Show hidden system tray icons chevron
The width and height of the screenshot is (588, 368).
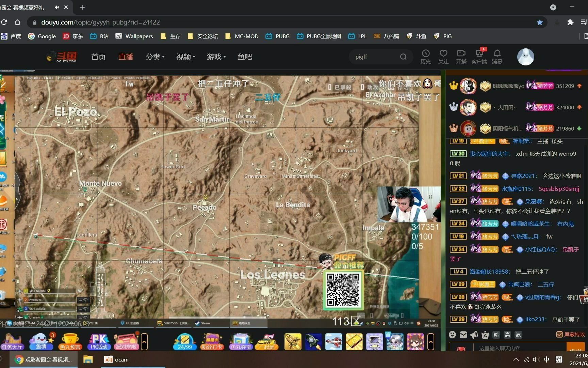[516, 359]
